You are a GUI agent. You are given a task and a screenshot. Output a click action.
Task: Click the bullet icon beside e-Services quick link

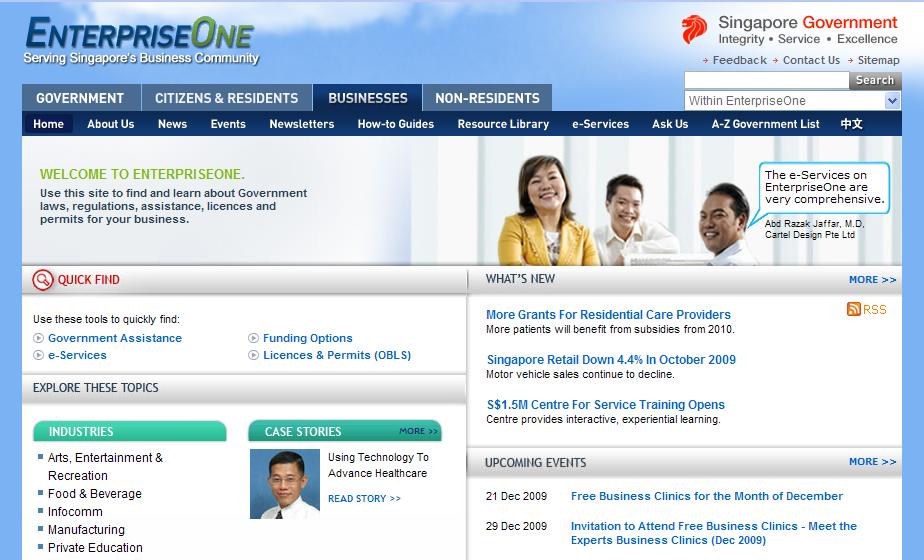coord(39,355)
